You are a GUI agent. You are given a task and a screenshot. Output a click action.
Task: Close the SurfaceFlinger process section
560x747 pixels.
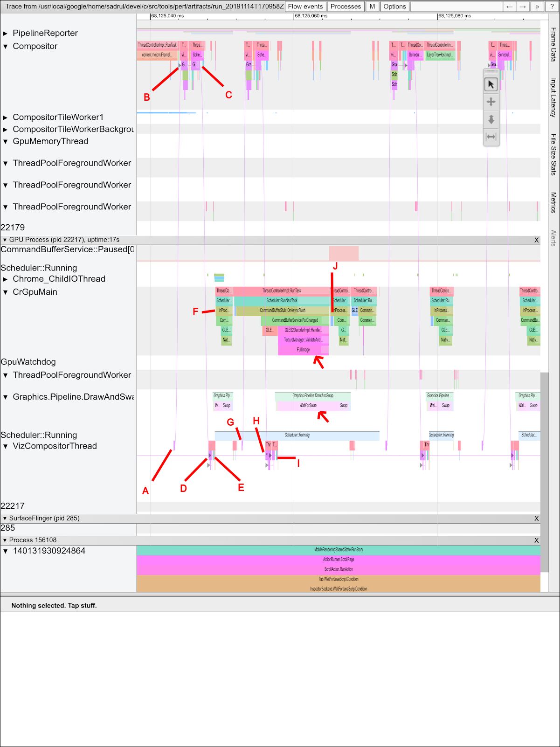[x=536, y=519]
